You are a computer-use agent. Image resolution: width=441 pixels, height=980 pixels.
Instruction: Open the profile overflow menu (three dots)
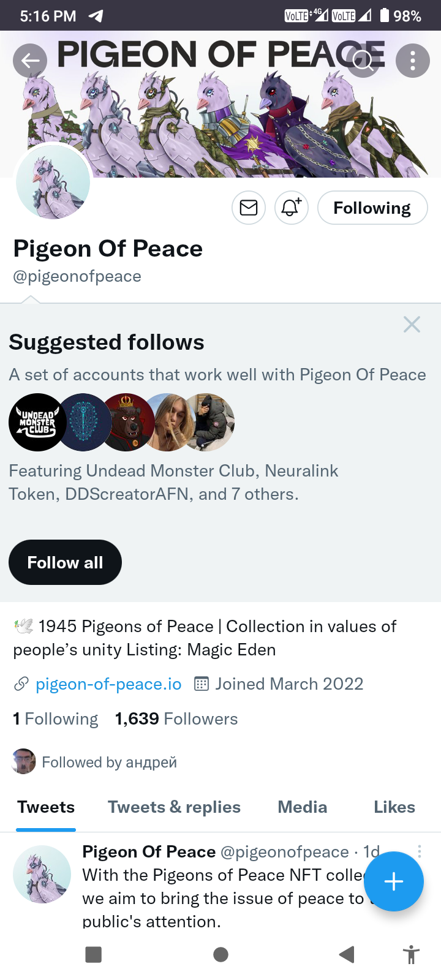[x=412, y=60]
